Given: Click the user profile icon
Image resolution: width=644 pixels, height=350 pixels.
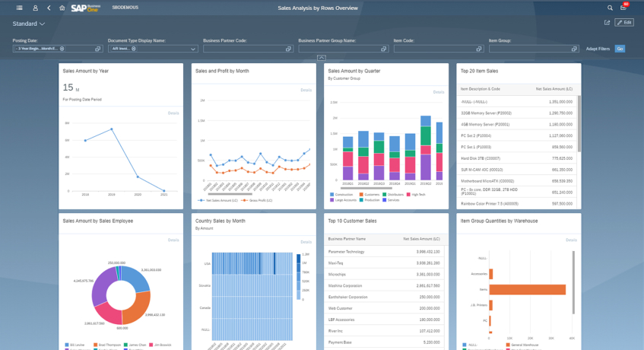Looking at the screenshot, I should tap(35, 8).
